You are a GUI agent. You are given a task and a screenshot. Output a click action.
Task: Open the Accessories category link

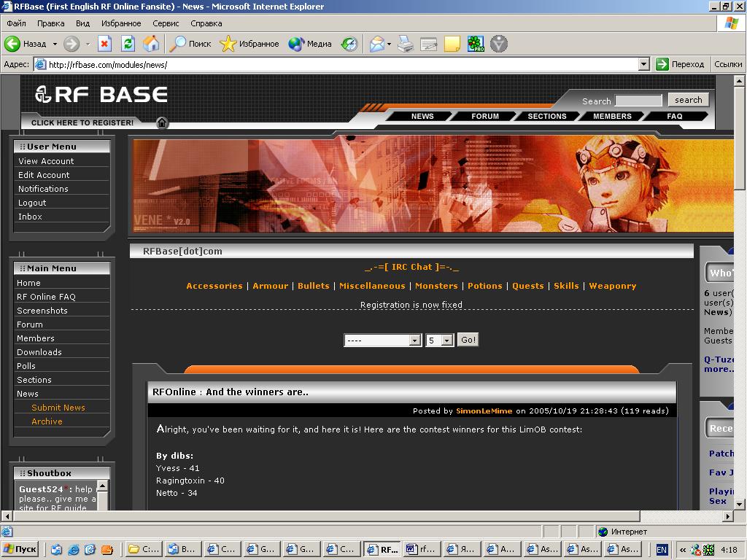(x=214, y=286)
